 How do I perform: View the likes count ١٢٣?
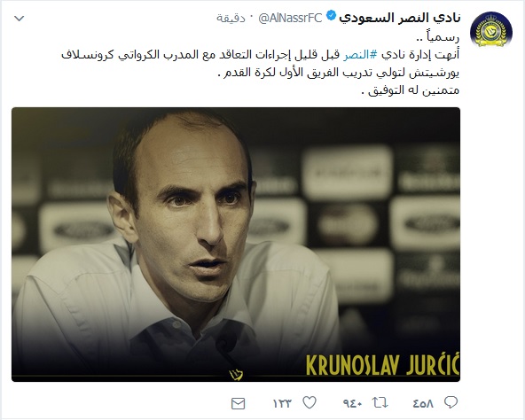click(282, 403)
